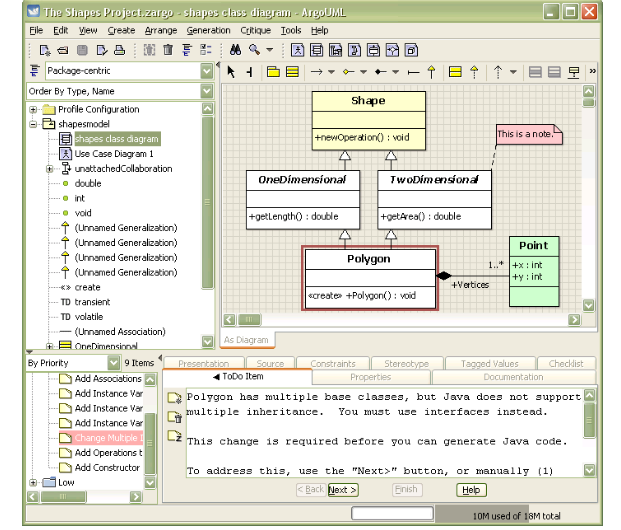Click the Print diagram icon

pyautogui.click(x=120, y=50)
